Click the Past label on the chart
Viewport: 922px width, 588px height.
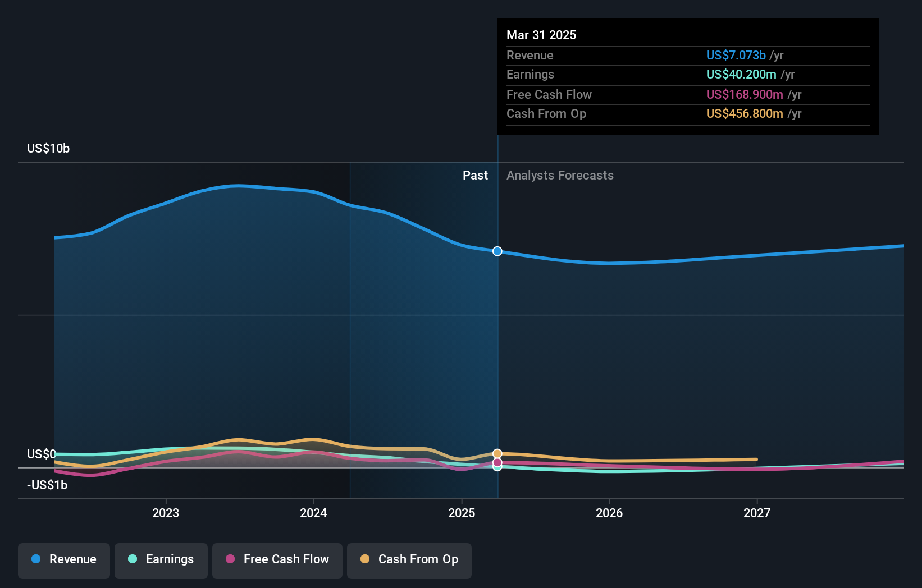pos(475,176)
